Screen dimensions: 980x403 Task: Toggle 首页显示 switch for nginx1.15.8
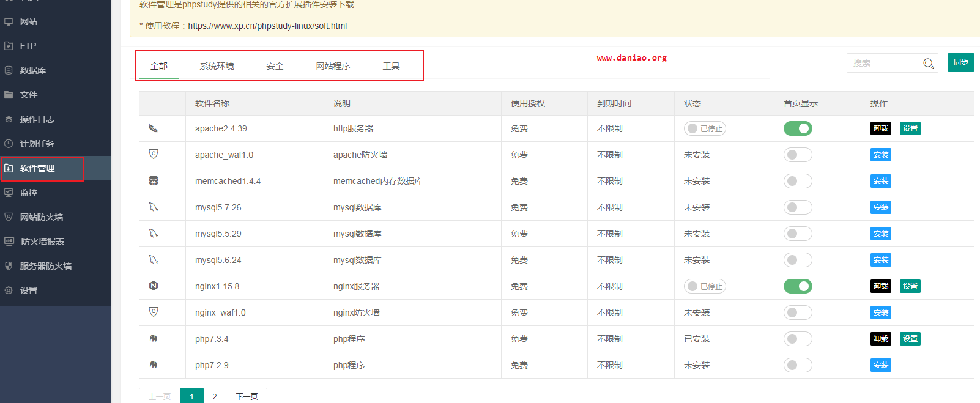click(798, 286)
